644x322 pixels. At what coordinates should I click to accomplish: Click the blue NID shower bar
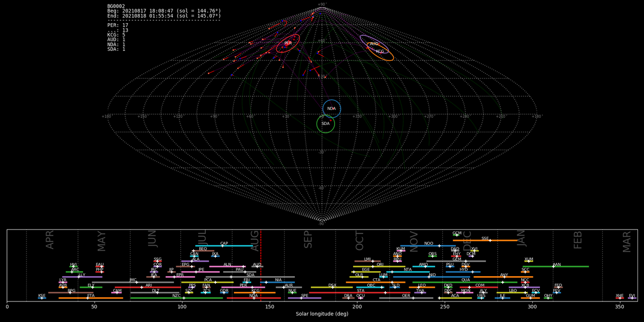tap(432, 277)
